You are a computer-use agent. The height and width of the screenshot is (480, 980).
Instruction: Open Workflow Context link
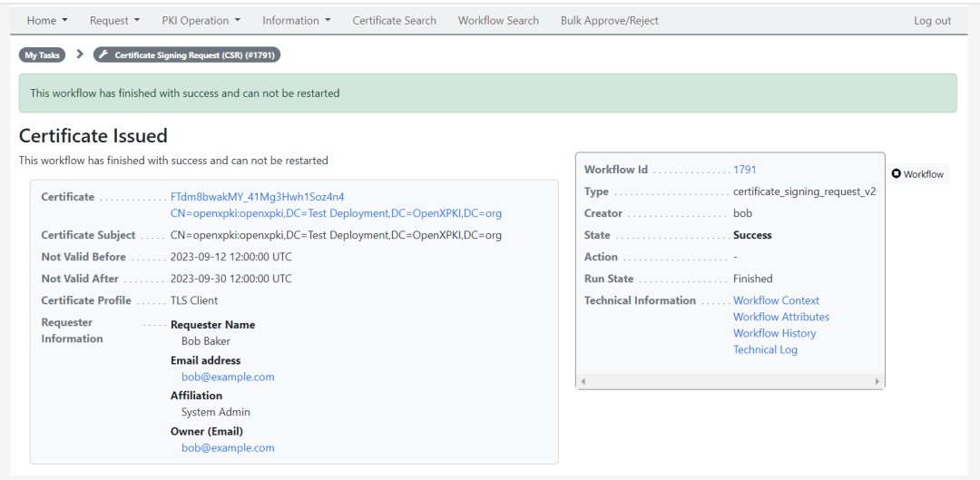tap(776, 300)
